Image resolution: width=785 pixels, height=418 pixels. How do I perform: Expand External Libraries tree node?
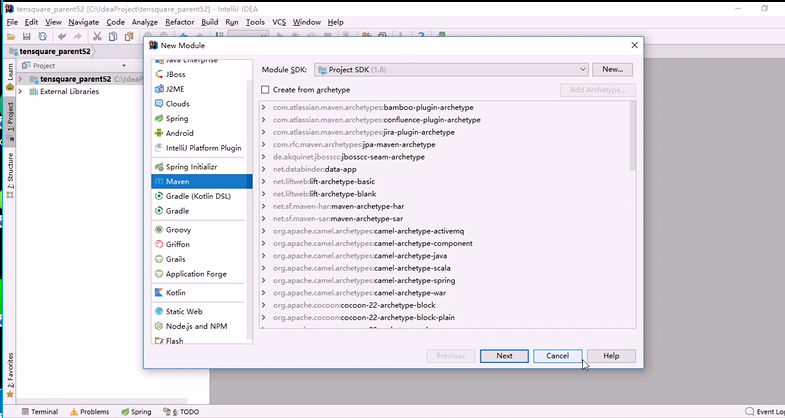coord(20,92)
